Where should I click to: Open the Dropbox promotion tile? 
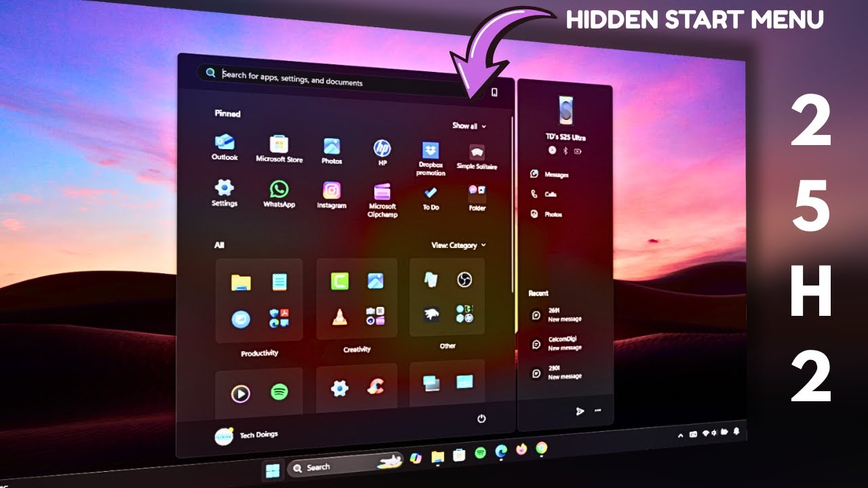(x=431, y=159)
